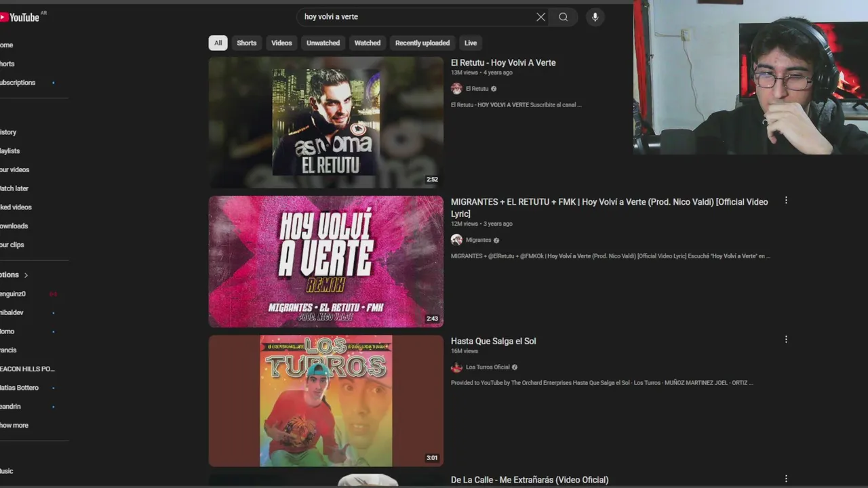Open more options for Hasta Que Salga el Sol
The image size is (868, 488).
[786, 340]
